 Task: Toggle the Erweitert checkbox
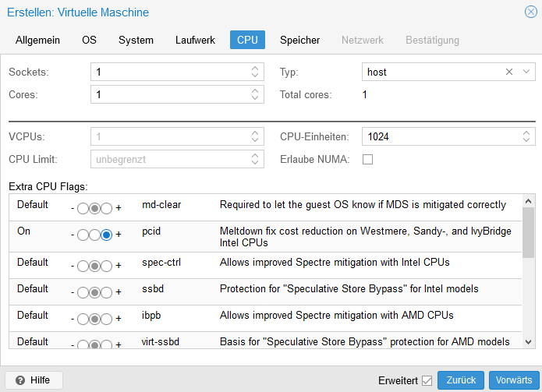[x=427, y=380]
